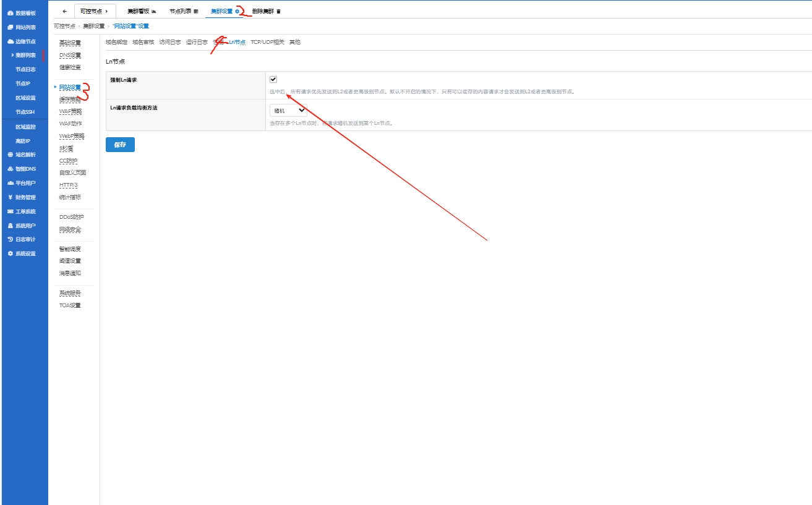The image size is (812, 505).
Task: Toggle the 强制Ln请求 checkbox
Action: point(273,79)
